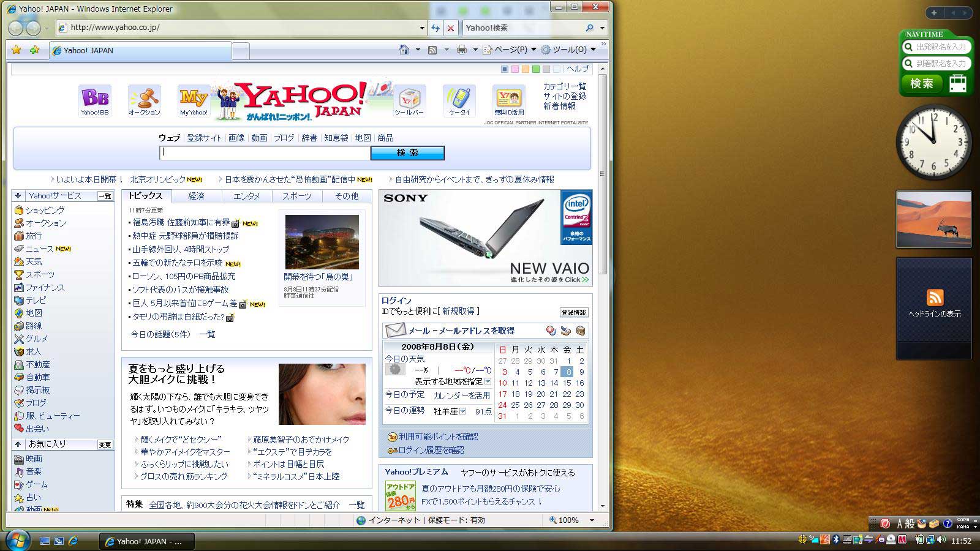The image size is (980, 551).
Task: Click the IME help question mark icon
Action: click(x=948, y=523)
